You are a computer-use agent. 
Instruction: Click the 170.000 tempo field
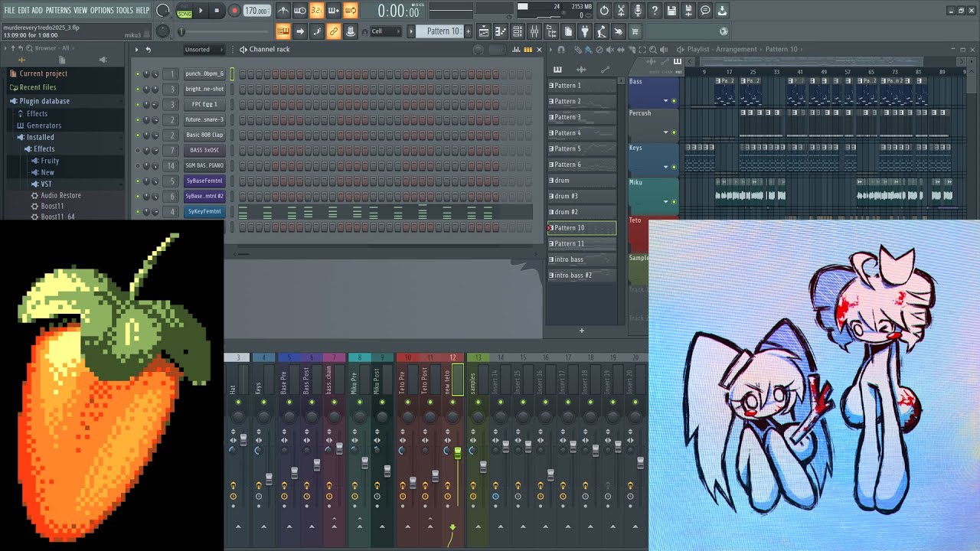click(x=256, y=11)
